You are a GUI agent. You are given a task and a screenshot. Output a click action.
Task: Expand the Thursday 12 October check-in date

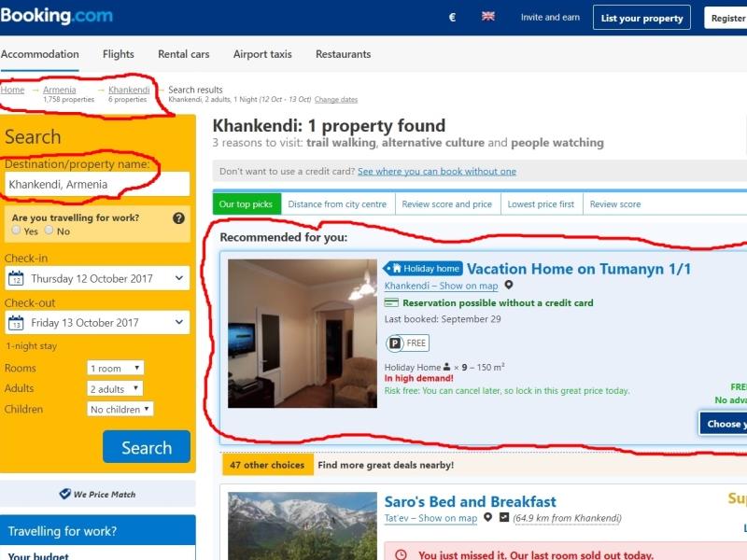[x=97, y=278]
